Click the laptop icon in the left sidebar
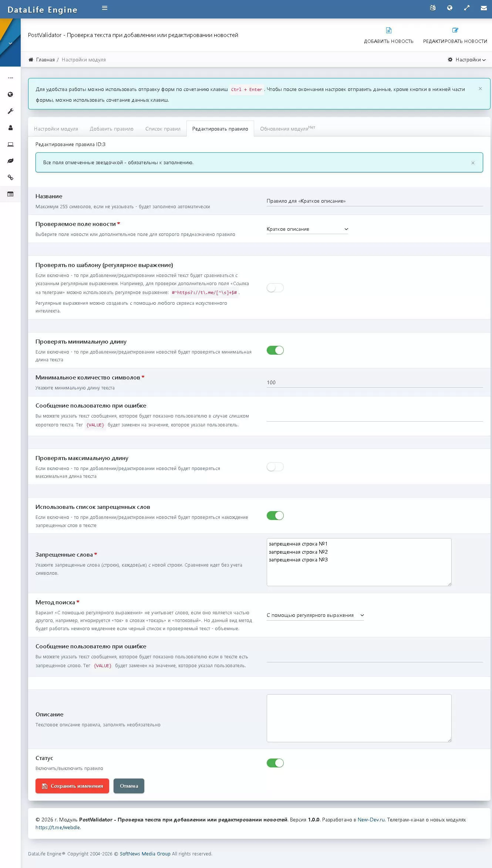The width and height of the screenshot is (492, 868). coord(10,144)
